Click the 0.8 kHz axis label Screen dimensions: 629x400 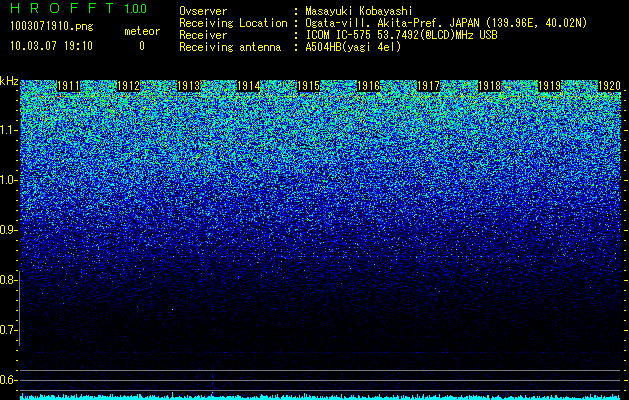point(8,280)
